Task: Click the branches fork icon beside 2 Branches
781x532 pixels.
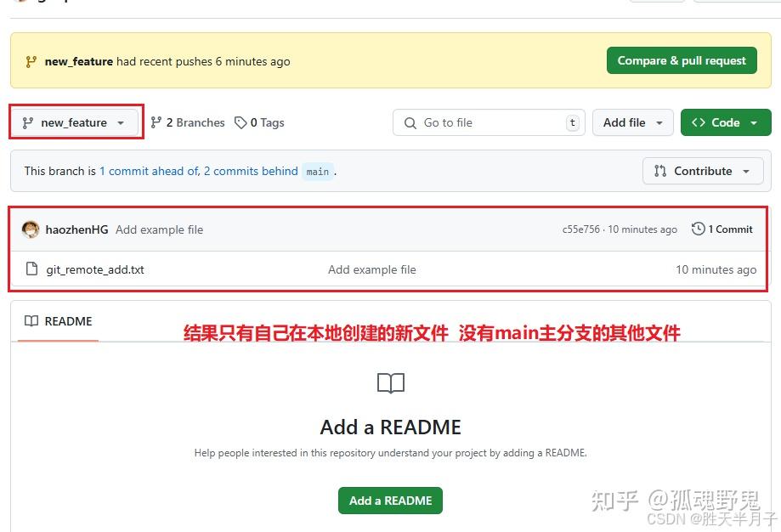Action: tap(156, 122)
